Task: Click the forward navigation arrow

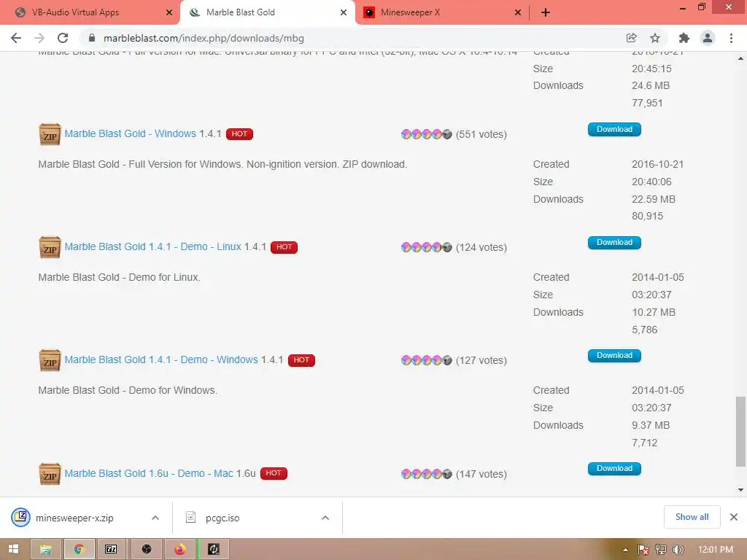Action: point(39,38)
